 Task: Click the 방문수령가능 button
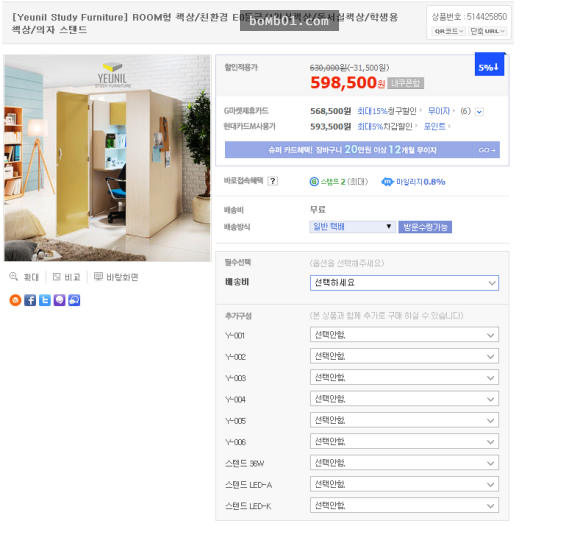425,227
